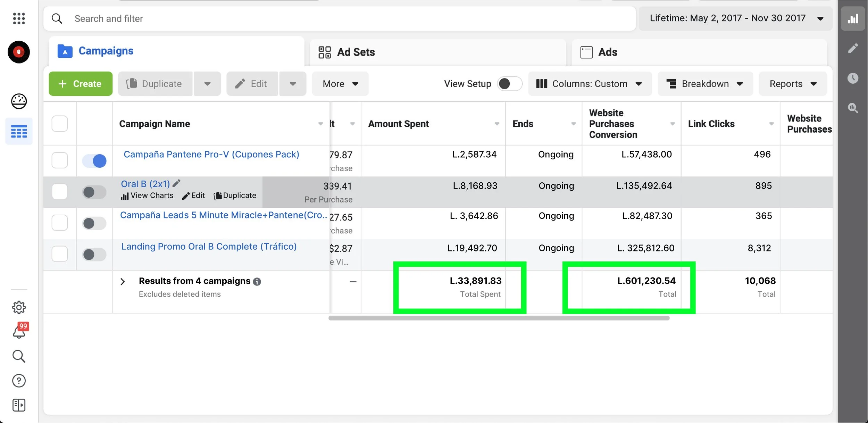Open the Lifetime date range dropdown
868x423 pixels.
tap(735, 18)
